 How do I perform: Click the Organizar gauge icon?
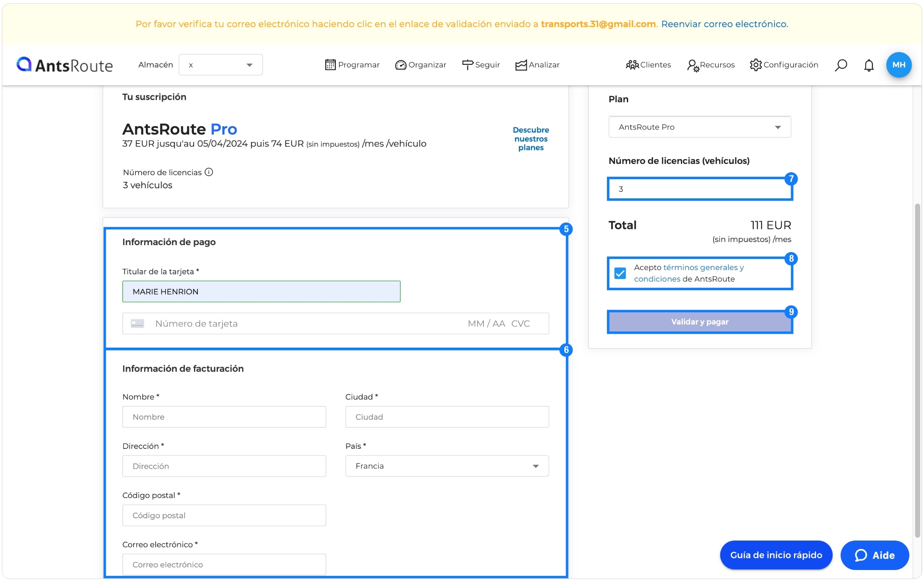pos(400,65)
